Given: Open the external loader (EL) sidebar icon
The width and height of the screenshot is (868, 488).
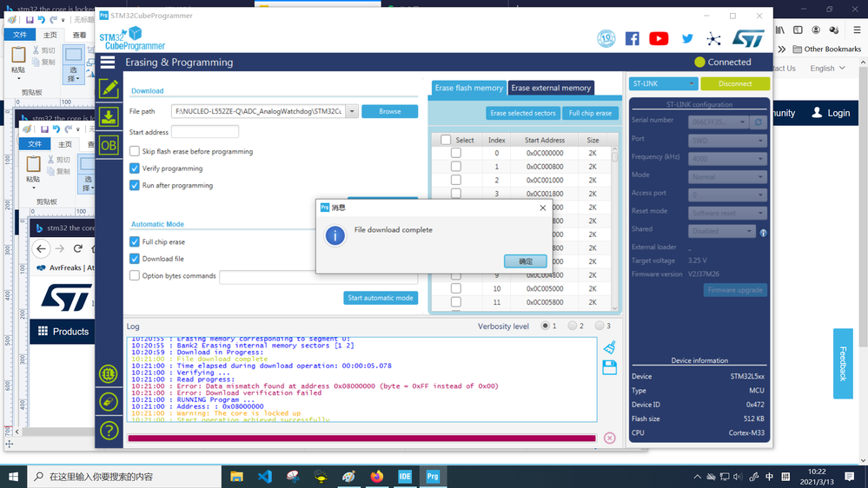Looking at the screenshot, I should coord(109,373).
